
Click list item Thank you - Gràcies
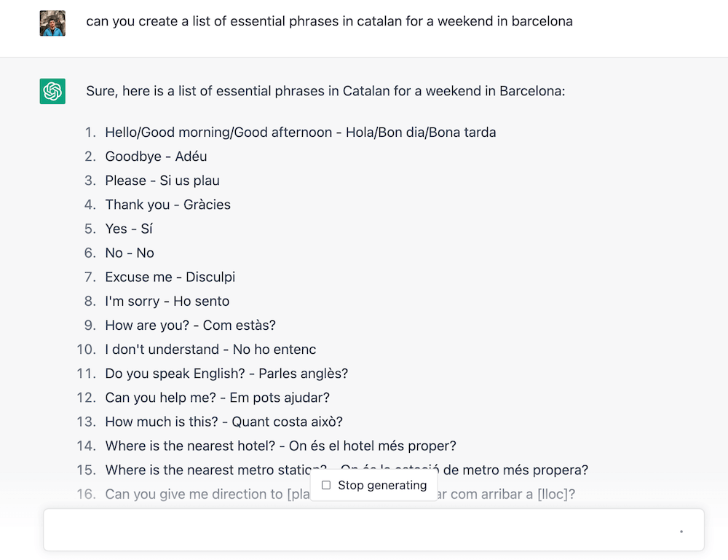pyautogui.click(x=167, y=205)
